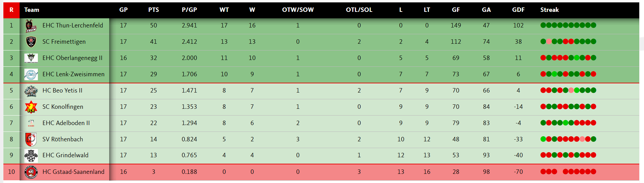Click the SC Konolfingen star logo
Viewport: 644px width, 183px height.
(x=31, y=107)
